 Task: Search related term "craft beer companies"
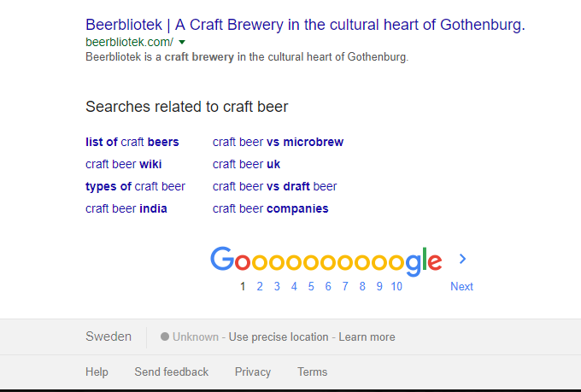pyautogui.click(x=270, y=208)
